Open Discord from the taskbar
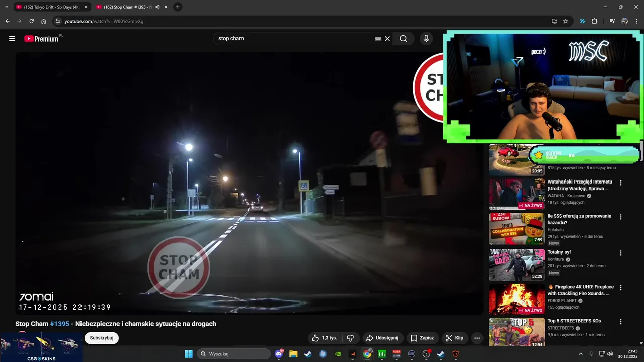Screen dimensions: 644x362 279,354
